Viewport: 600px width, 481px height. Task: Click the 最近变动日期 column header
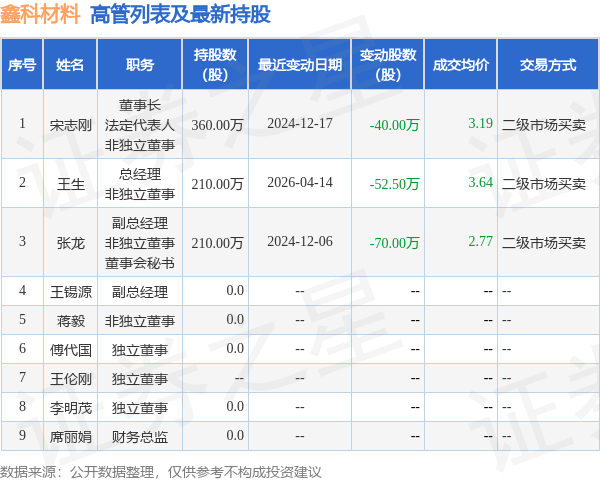pos(300,65)
